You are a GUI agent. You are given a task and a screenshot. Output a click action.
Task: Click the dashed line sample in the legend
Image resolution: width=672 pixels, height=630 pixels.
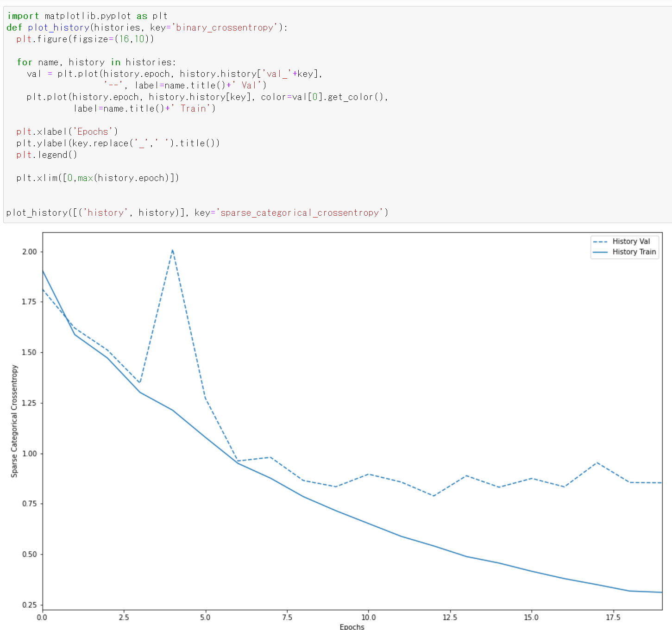(x=601, y=242)
